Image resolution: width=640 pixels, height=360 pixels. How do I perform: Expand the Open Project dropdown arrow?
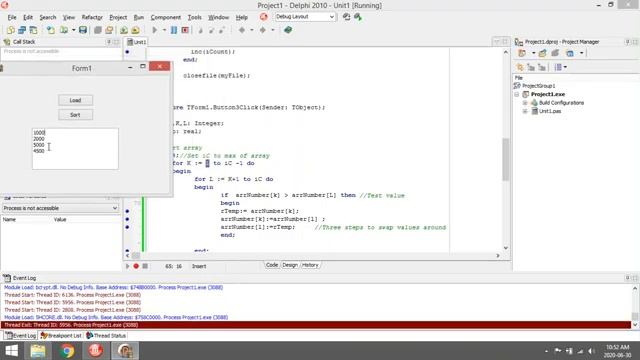tap(73, 30)
